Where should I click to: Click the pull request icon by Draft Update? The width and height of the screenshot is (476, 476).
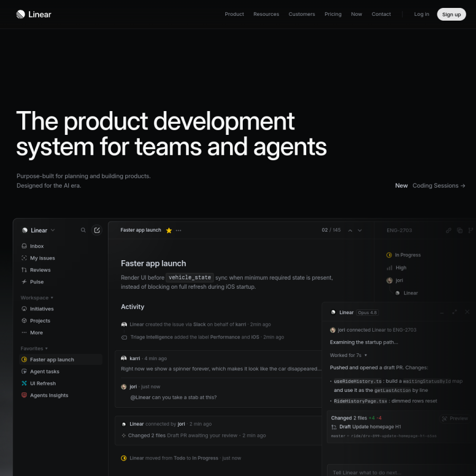[x=334, y=427]
